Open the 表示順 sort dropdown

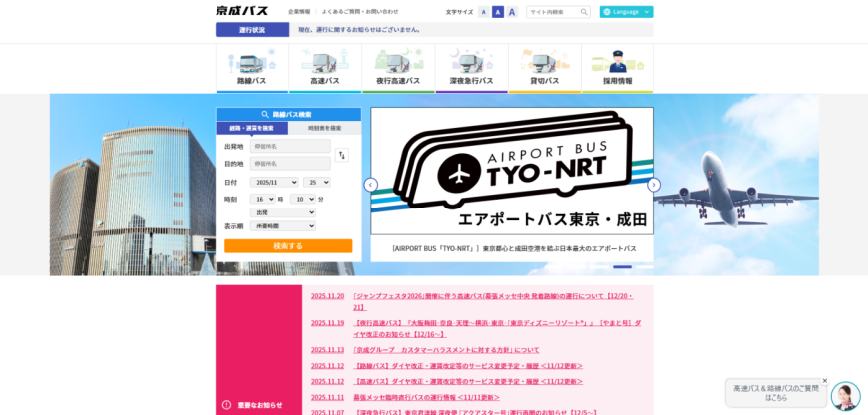click(283, 225)
